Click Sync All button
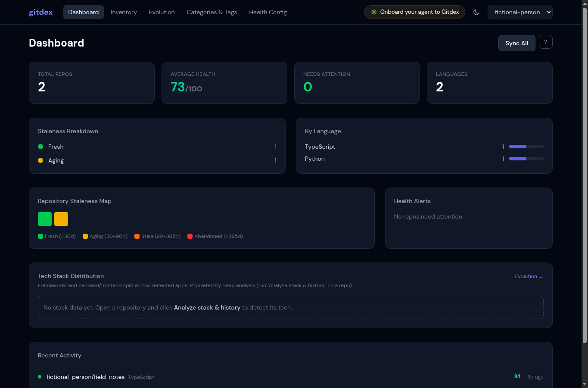The width and height of the screenshot is (588, 388). 517,43
